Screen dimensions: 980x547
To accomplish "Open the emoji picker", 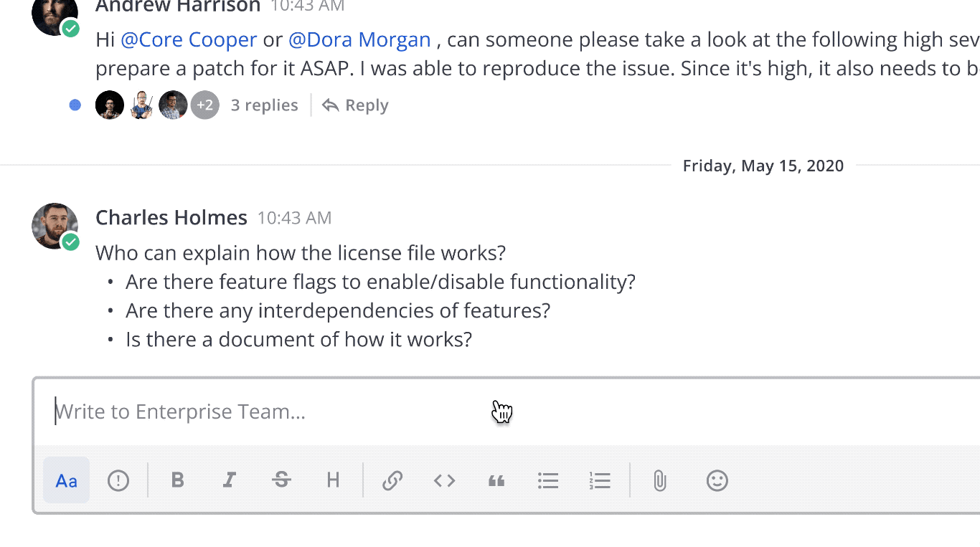I will coord(717,480).
